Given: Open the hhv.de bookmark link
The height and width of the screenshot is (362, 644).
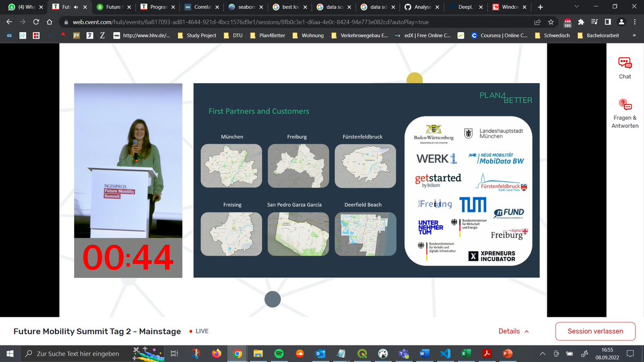Looking at the screenshot, I should click(142, 35).
